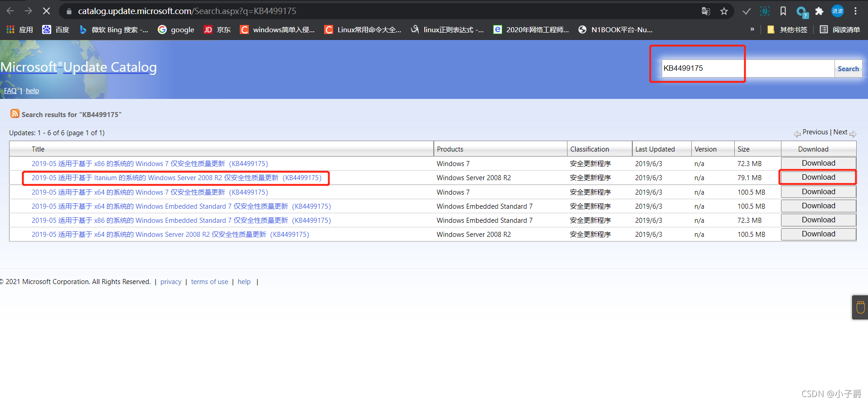Open x64 Embedded Standard 7 update title
Viewport: 868px width, 402px height.
(x=181, y=206)
